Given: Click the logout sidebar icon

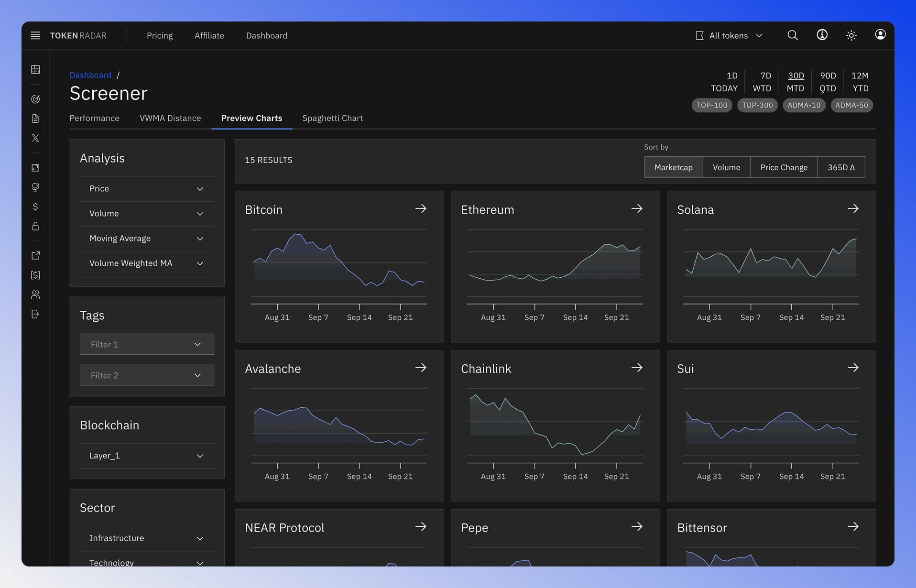Looking at the screenshot, I should click(x=35, y=314).
